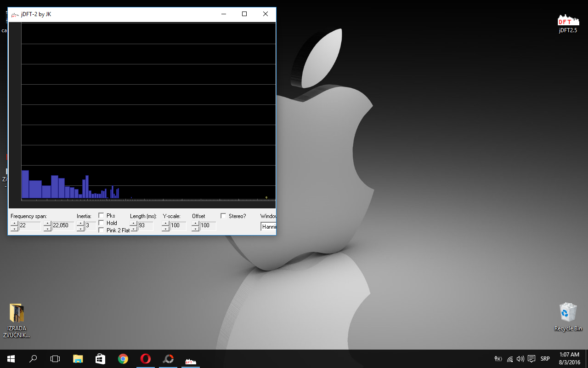Open the clock showing 1:07 AM
Screen dimensions: 588x368
click(570, 359)
